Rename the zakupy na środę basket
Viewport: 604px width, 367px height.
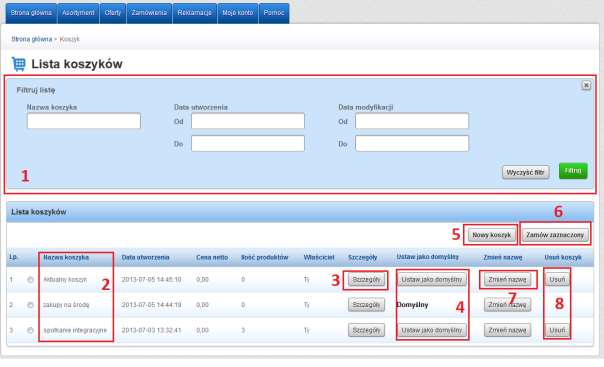[507, 305]
